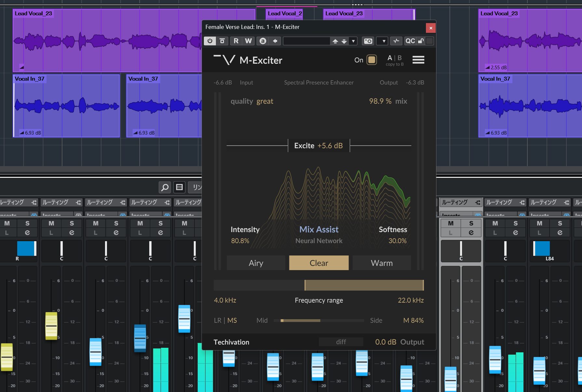This screenshot has width=582, height=392.
Task: Click the A/B comparison 'a' icon
Action: (x=263, y=41)
